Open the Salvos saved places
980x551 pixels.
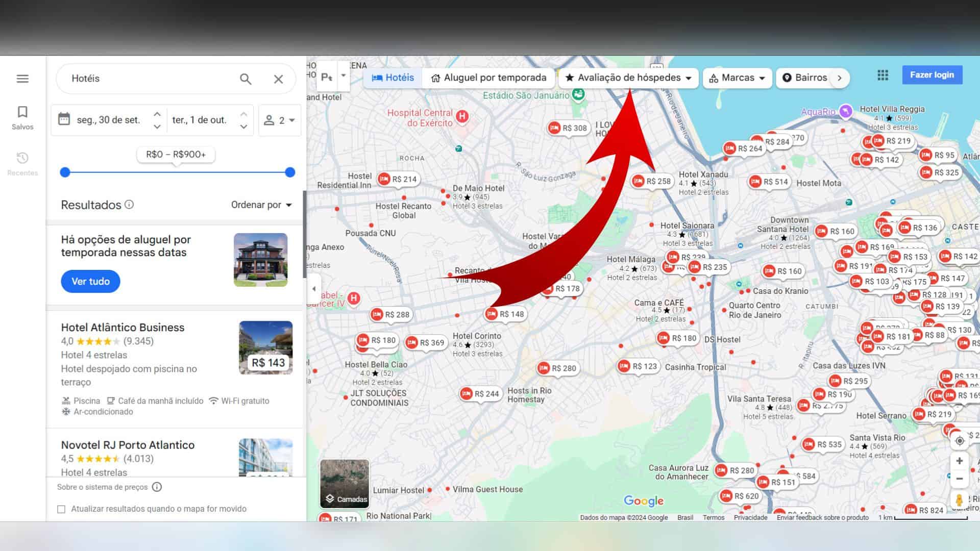[22, 118]
